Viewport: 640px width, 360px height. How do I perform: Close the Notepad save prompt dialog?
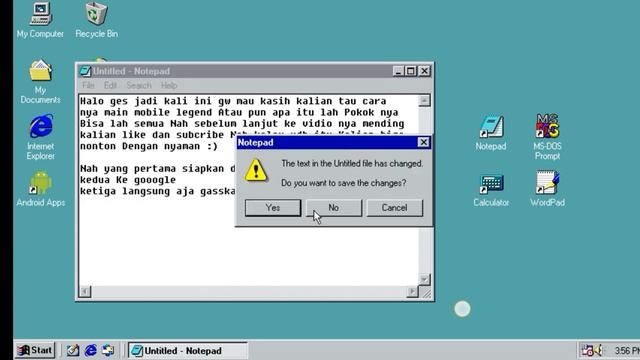(423, 142)
